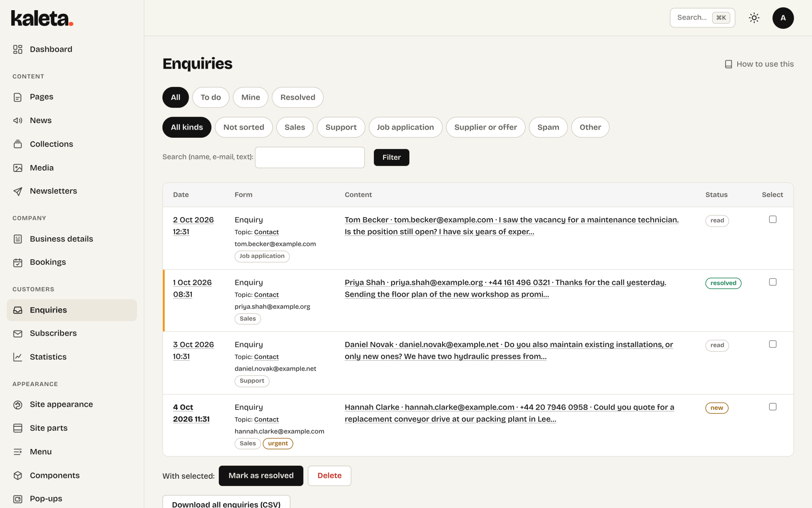Open the How to use this link
812x508 pixels.
coord(759,64)
